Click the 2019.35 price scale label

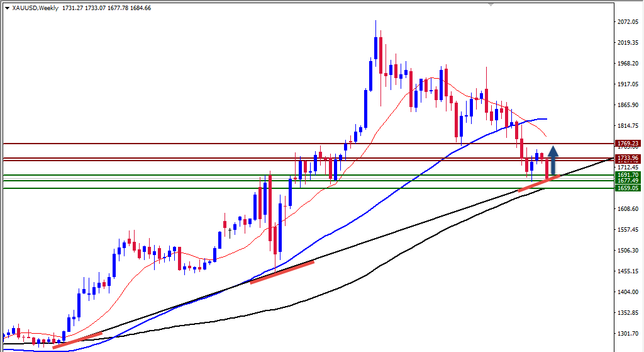click(x=628, y=42)
